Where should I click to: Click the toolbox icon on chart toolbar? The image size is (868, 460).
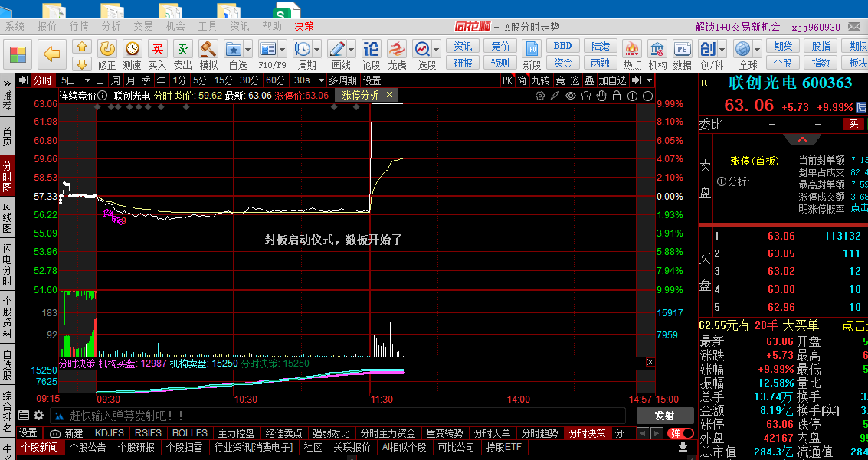click(585, 96)
